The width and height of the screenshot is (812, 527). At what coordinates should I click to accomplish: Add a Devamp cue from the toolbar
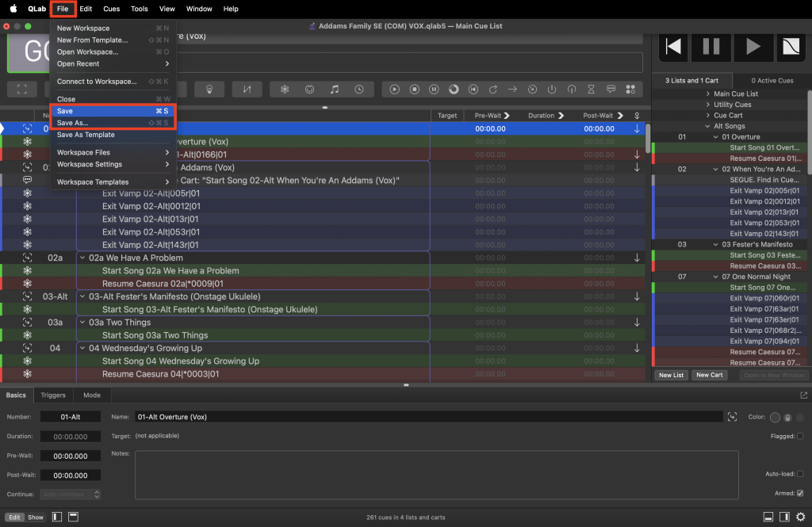(493, 90)
